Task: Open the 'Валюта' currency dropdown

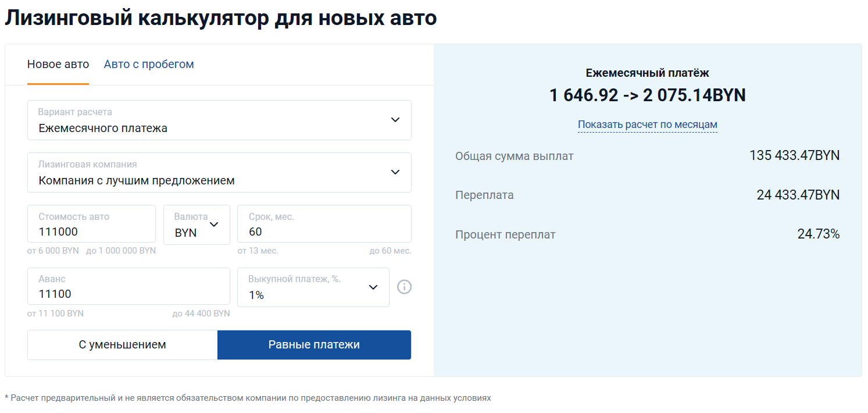Action: (195, 225)
